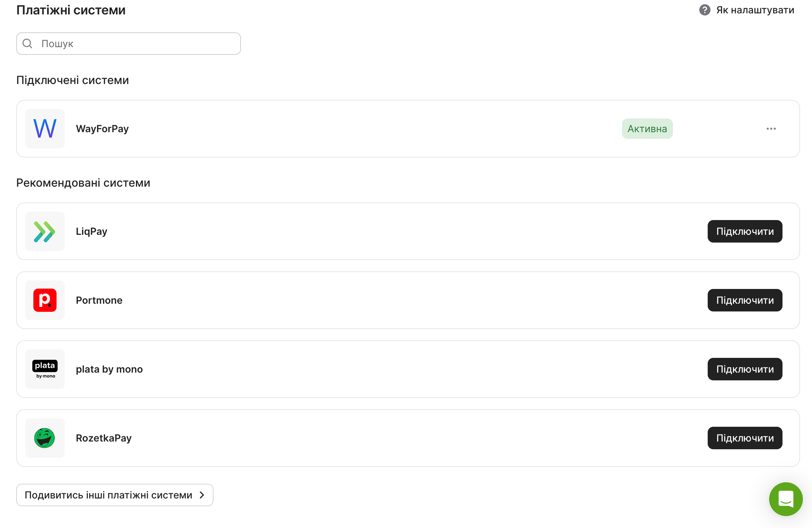Click the RozetkaPay name text
This screenshot has height=528, width=812.
(104, 438)
